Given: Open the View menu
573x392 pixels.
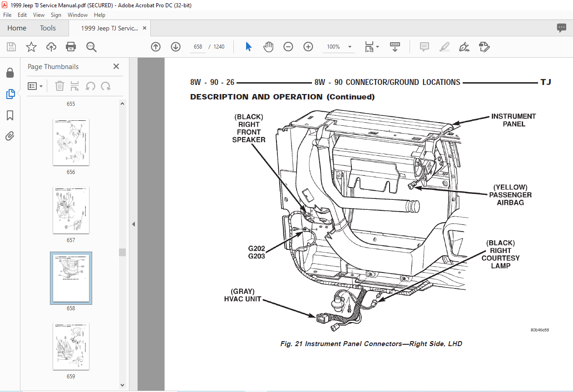Looking at the screenshot, I should click(39, 15).
